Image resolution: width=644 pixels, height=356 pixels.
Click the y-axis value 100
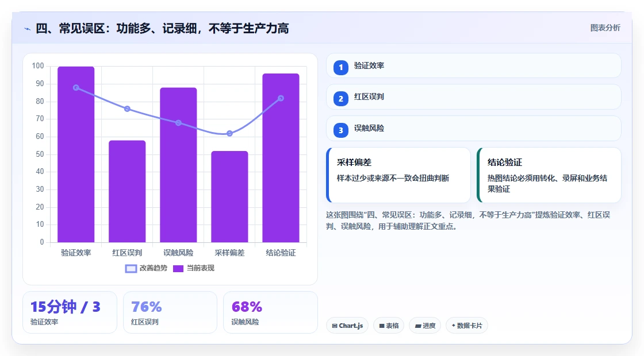click(38, 66)
